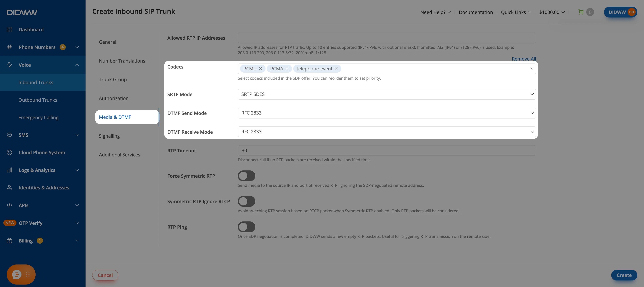Open the shopping cart icon
The height and width of the screenshot is (287, 644).
coord(581,12)
